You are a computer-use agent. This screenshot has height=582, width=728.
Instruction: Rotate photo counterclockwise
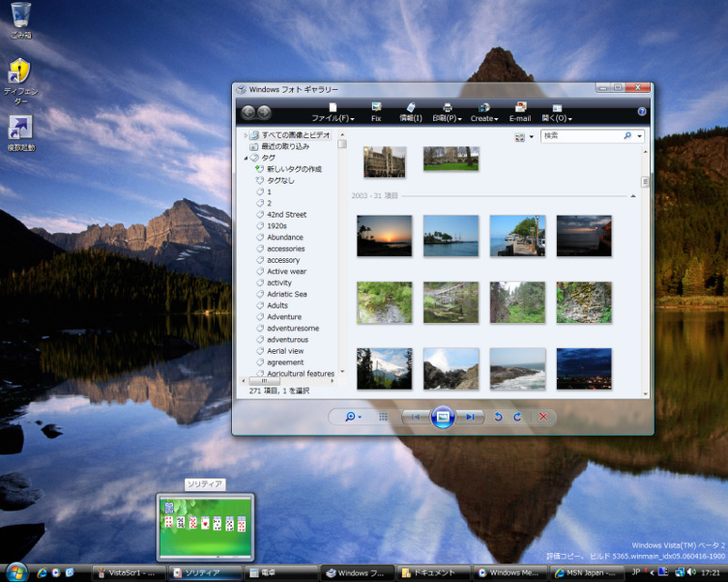pyautogui.click(x=498, y=417)
